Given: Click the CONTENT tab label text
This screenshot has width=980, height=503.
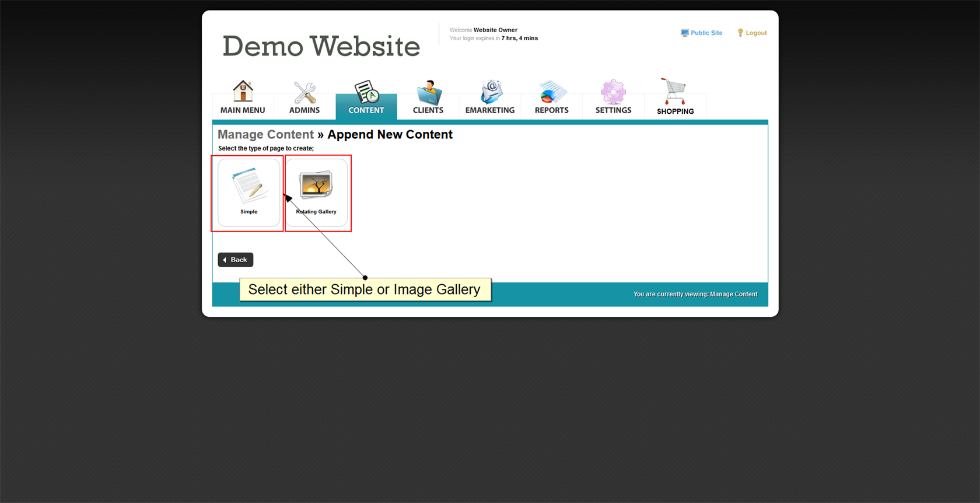Looking at the screenshot, I should 366,110.
